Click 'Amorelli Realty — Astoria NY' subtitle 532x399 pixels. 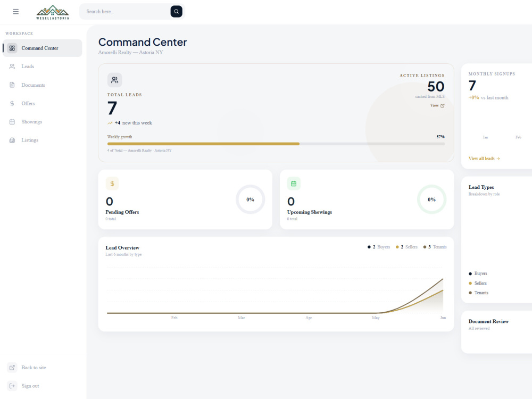(x=131, y=52)
